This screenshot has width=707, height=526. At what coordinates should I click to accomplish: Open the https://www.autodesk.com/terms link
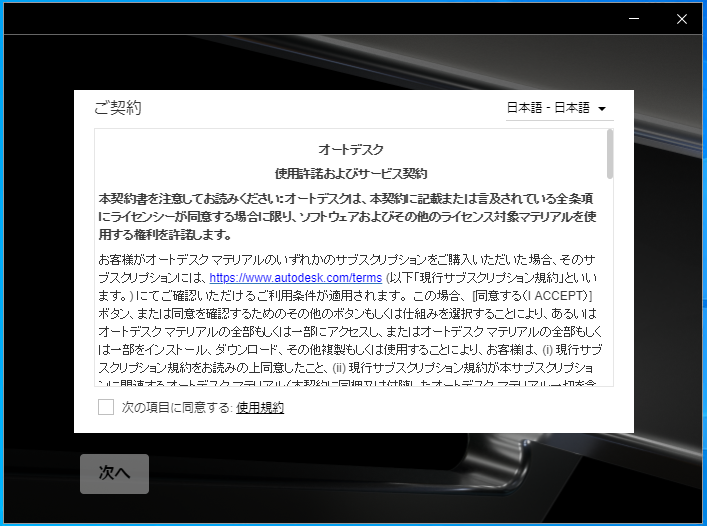coord(296,278)
